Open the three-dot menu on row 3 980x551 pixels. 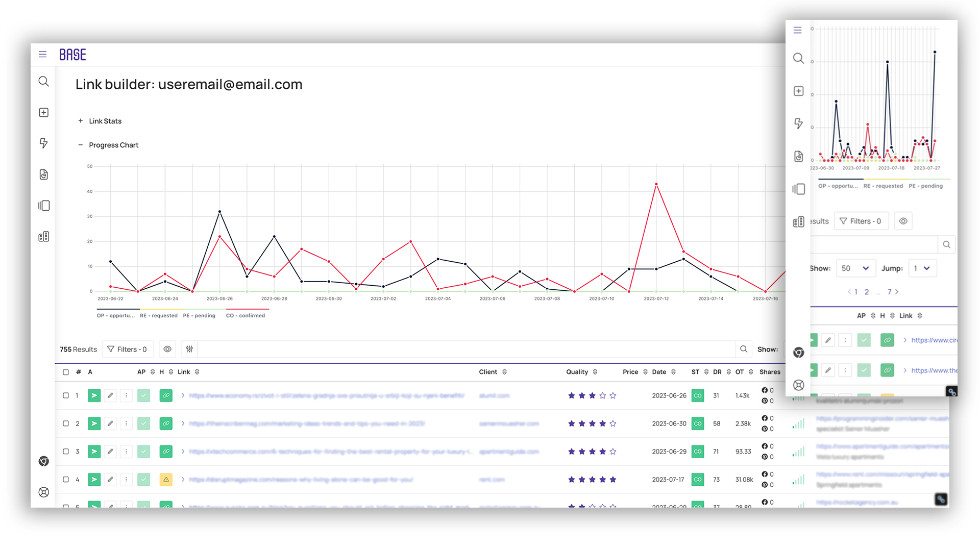click(126, 452)
